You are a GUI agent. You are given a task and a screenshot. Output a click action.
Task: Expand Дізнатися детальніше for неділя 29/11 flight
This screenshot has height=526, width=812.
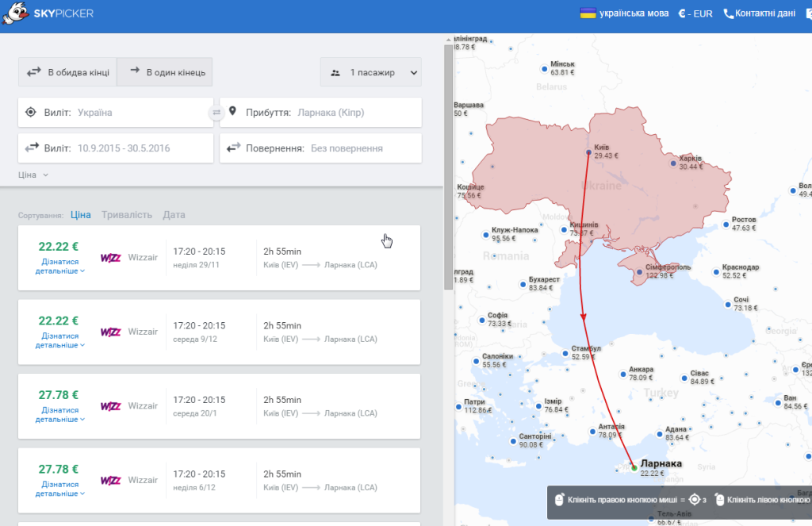tap(59, 267)
